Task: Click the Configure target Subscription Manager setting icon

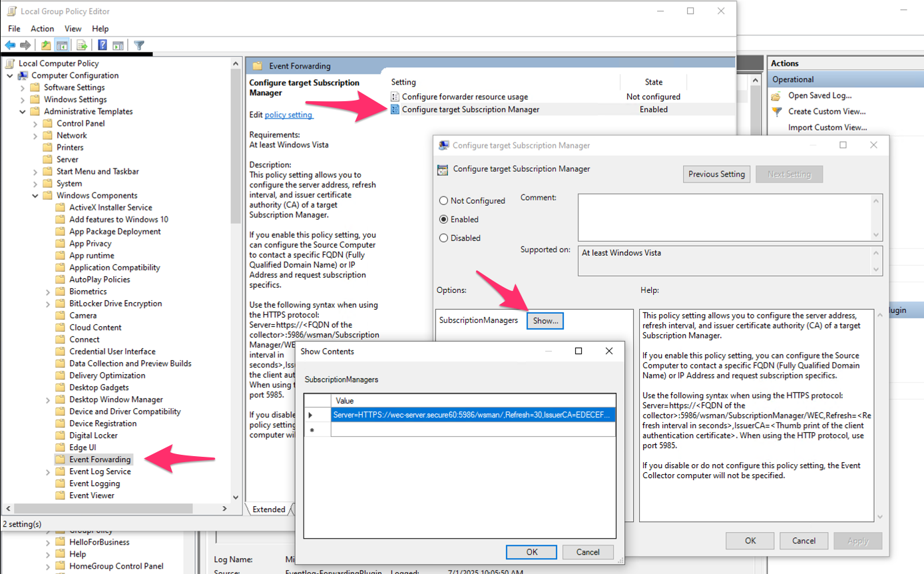Action: [x=395, y=109]
